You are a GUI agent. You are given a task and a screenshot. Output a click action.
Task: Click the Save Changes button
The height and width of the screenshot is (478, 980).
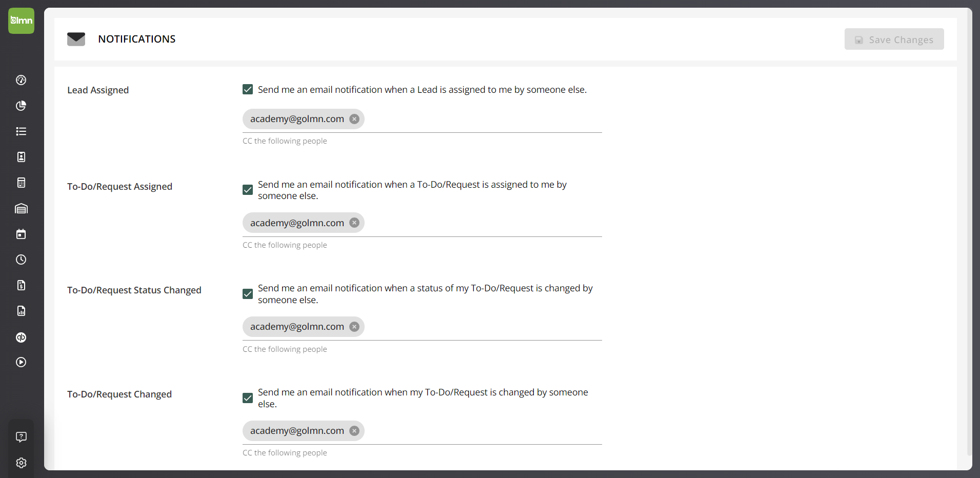[x=894, y=39]
